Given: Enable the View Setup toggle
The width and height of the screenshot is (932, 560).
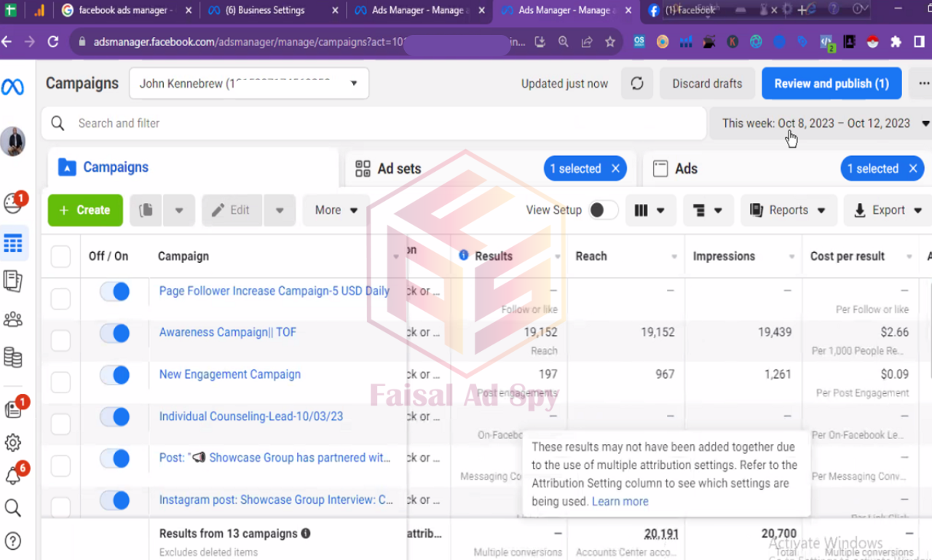Looking at the screenshot, I should [x=603, y=210].
